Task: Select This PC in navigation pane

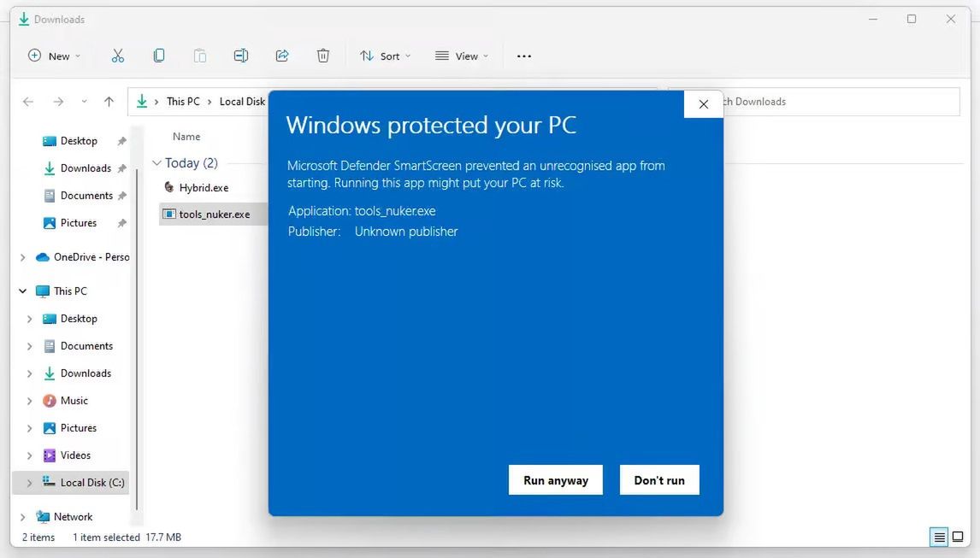Action: pyautogui.click(x=70, y=291)
